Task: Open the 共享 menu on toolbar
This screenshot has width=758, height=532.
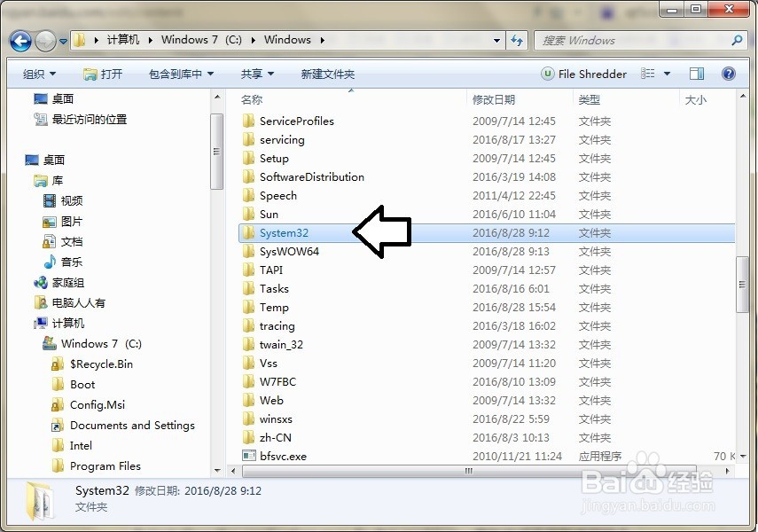Action: pyautogui.click(x=254, y=74)
